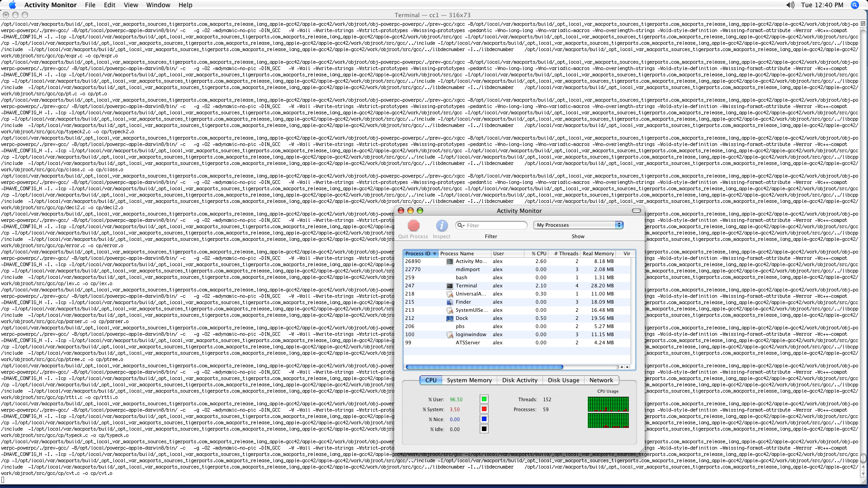Image resolution: width=868 pixels, height=488 pixels.
Task: Click the black % Idle color swatch
Action: point(484,429)
